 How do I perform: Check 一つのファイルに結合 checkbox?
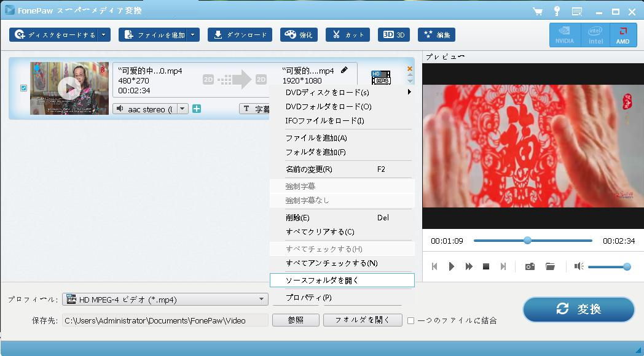tap(410, 321)
